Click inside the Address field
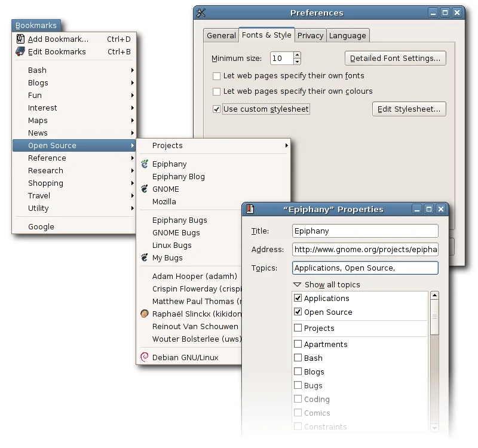Image resolution: width=478 pixels, height=448 pixels. pos(364,249)
